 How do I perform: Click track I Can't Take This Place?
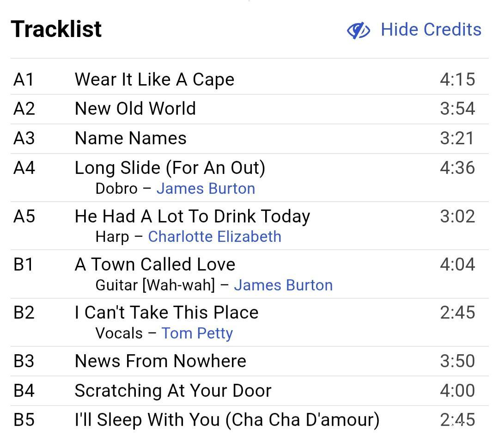166,313
